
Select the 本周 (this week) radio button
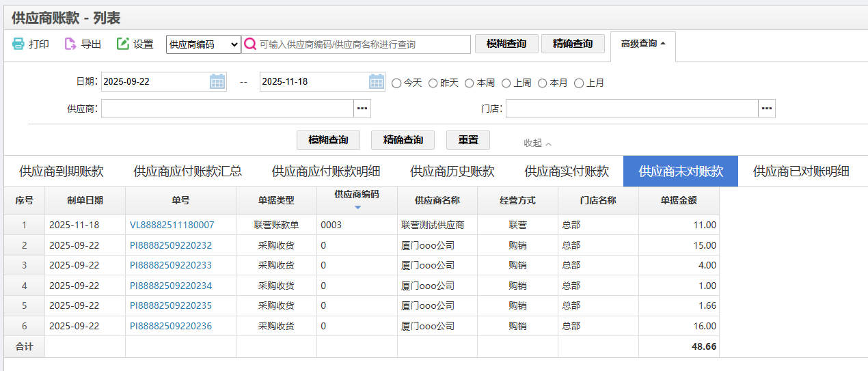[470, 83]
